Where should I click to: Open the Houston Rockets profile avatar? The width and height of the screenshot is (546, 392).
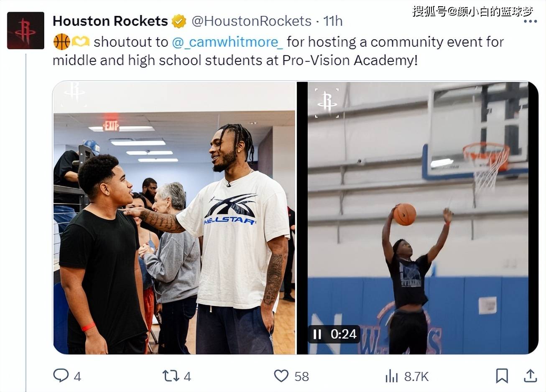(26, 31)
